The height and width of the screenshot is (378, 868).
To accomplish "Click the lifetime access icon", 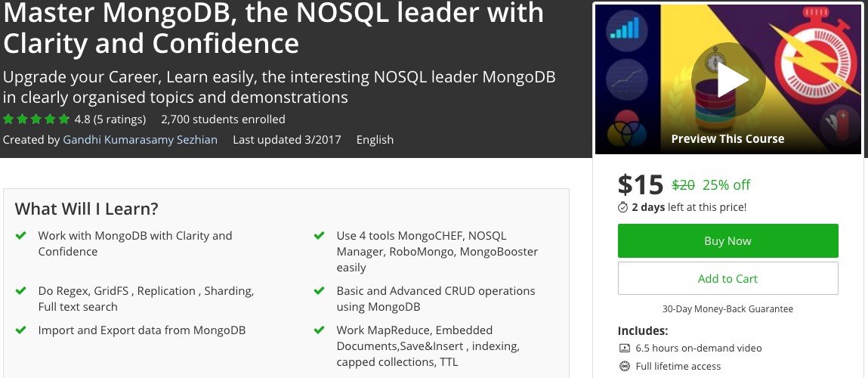I will (x=624, y=367).
